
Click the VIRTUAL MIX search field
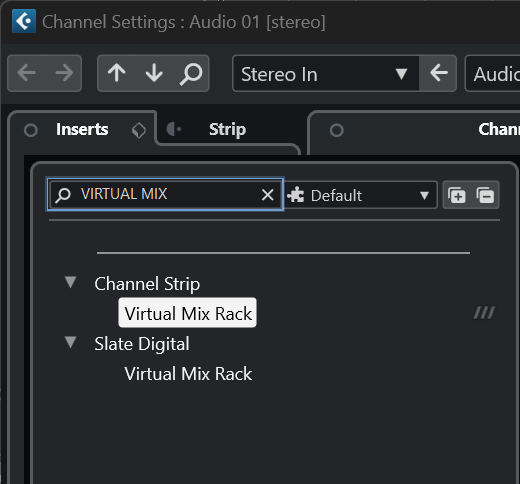[x=166, y=194]
